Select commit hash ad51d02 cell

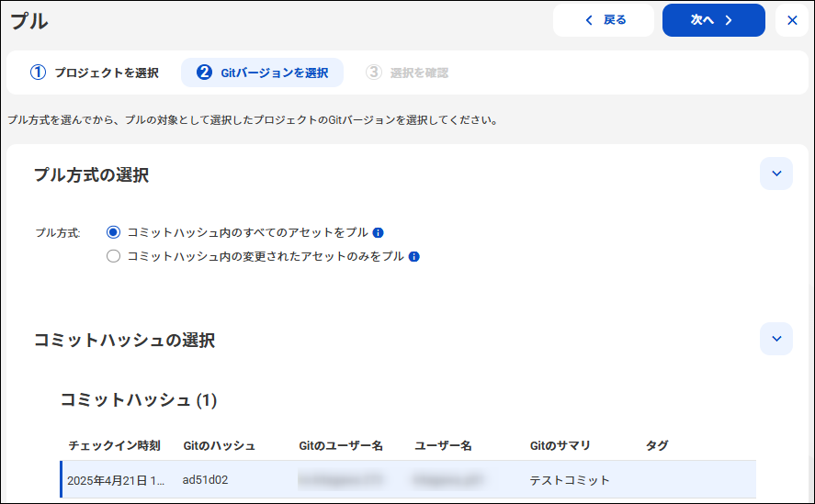click(x=205, y=479)
